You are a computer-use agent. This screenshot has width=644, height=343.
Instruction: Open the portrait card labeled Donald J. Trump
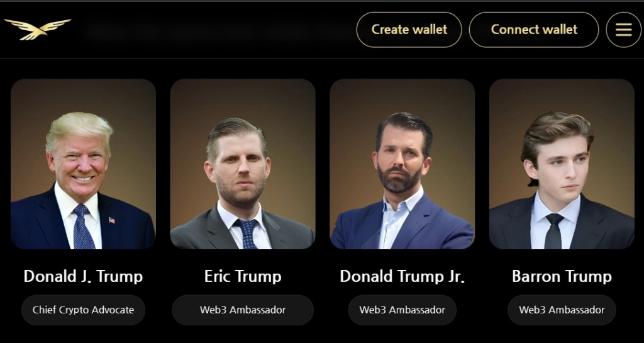[x=84, y=164]
